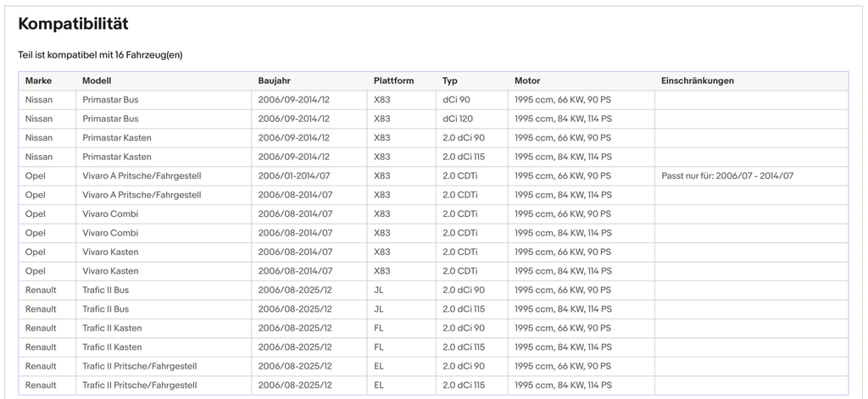Click '2006/08-2014/07' in Vivaro Combi 84 KW row
Image resolution: width=868 pixels, height=399 pixels.
pyautogui.click(x=296, y=233)
